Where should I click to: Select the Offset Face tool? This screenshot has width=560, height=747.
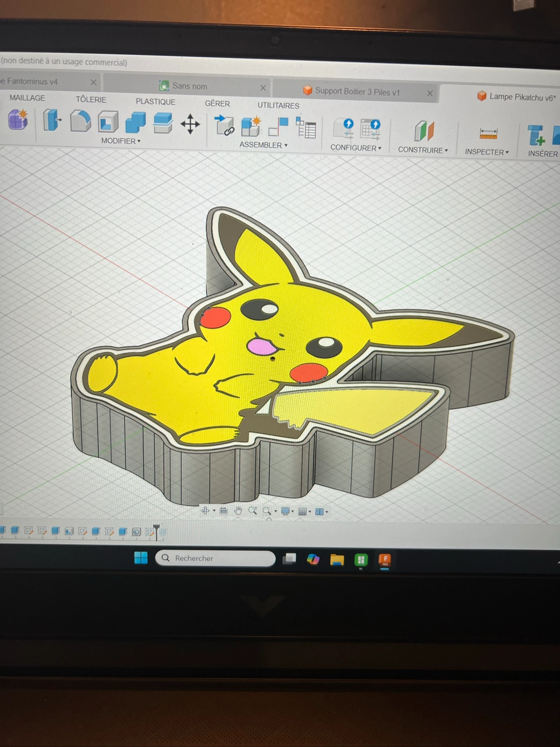click(163, 123)
